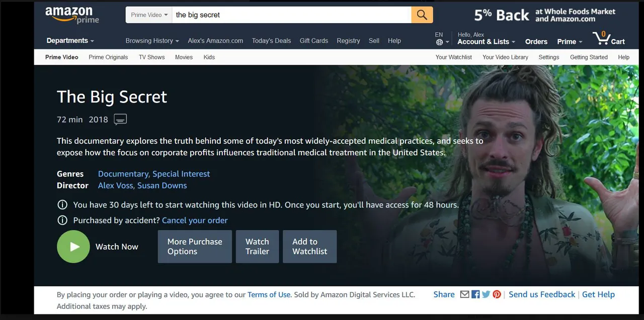
Task: Open Prime Video search category dropdown
Action: 149,15
